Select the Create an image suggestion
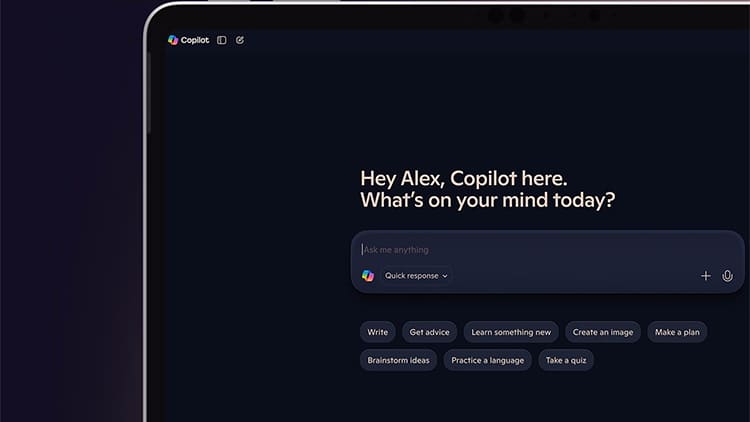Screen dimensions: 750x422 (603, 332)
